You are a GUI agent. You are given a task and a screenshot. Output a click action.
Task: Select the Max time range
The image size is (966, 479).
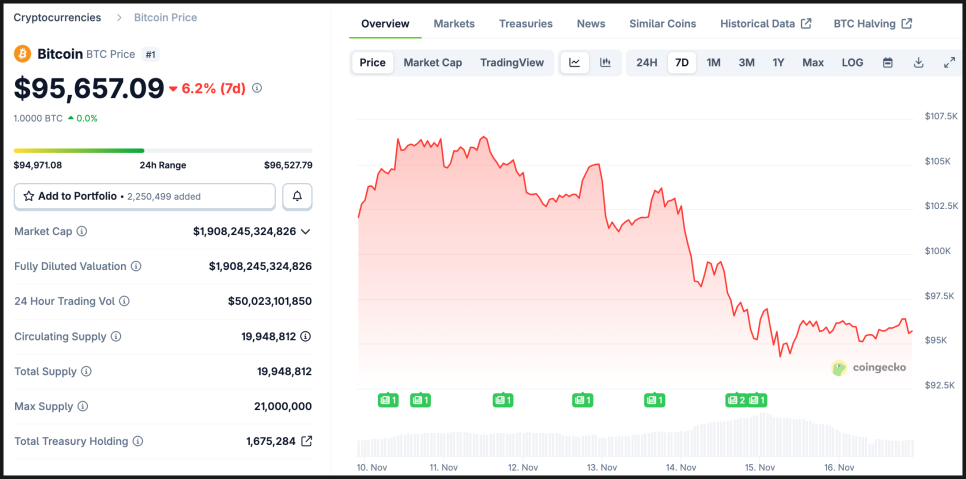[x=813, y=63]
